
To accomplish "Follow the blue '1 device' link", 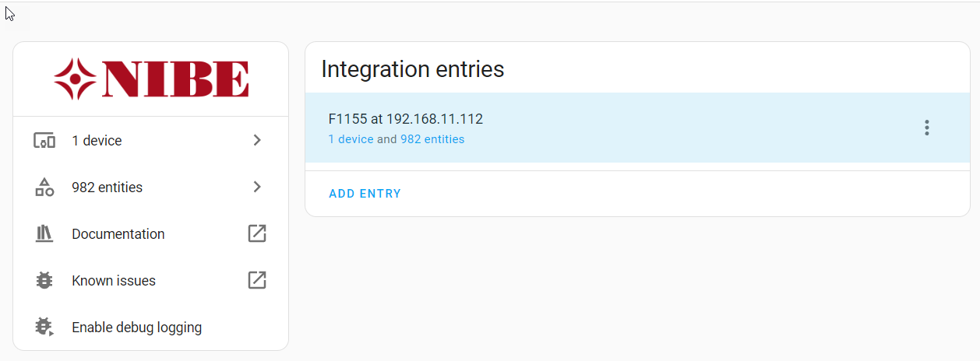I will coord(351,139).
